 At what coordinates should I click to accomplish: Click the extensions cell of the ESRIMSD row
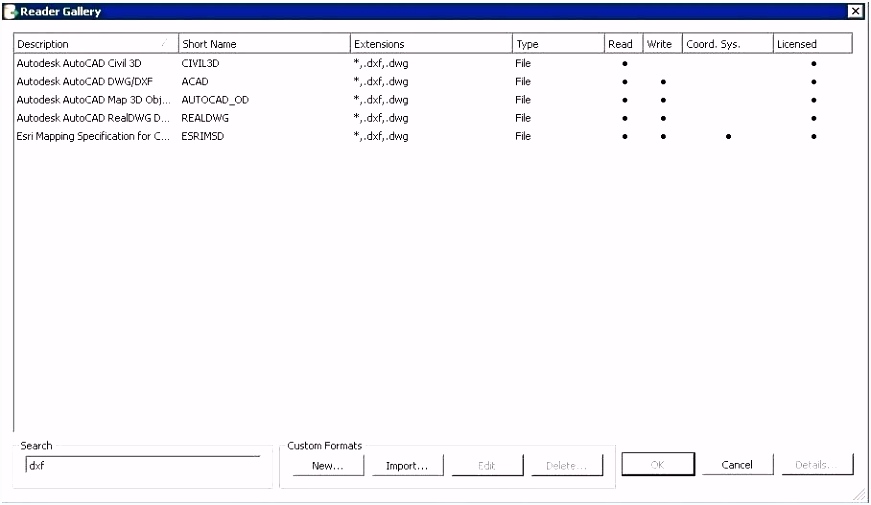pos(381,136)
